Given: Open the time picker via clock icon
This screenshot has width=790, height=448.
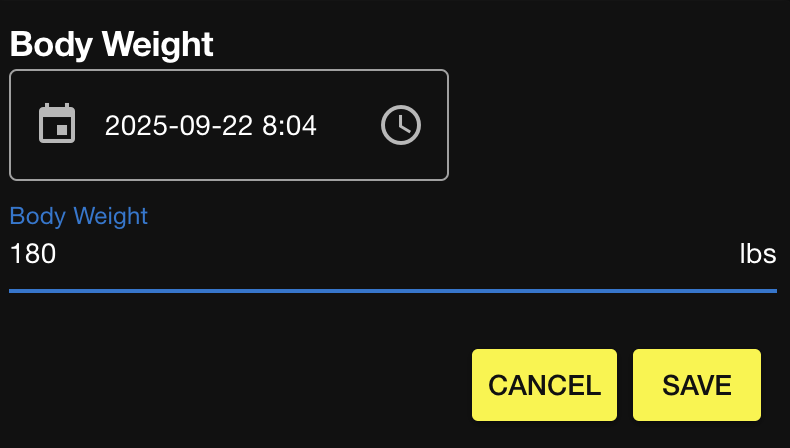Looking at the screenshot, I should tap(401, 125).
